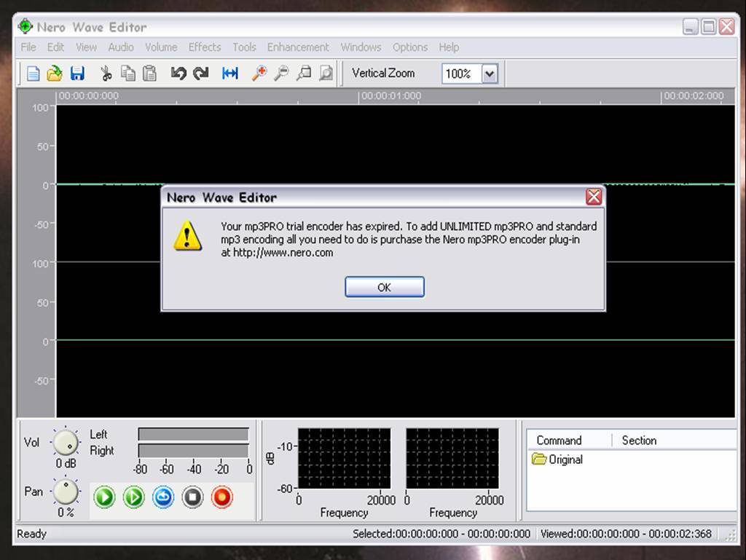Undo the last action via the toolbar
746x560 pixels.
(x=178, y=74)
